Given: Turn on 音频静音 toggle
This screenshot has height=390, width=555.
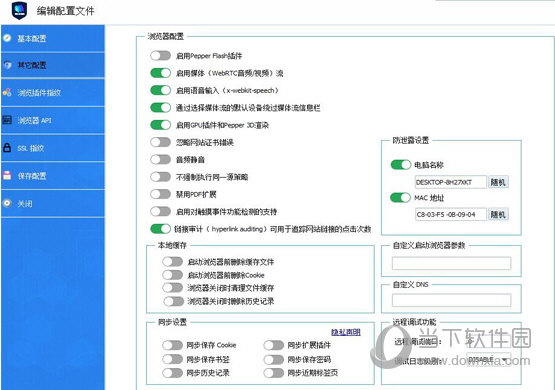Looking at the screenshot, I should click(x=160, y=160).
